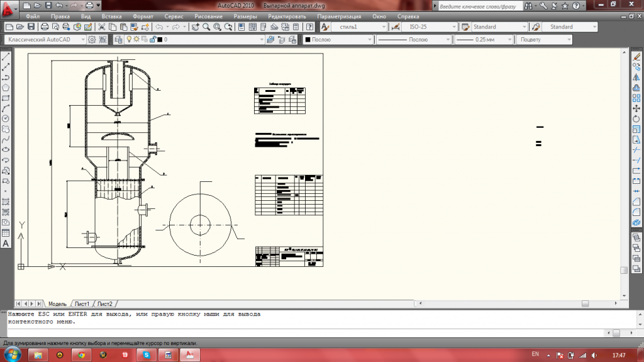The image size is (644, 362).
Task: Select the Arc draw tool
Action: pos(6,108)
